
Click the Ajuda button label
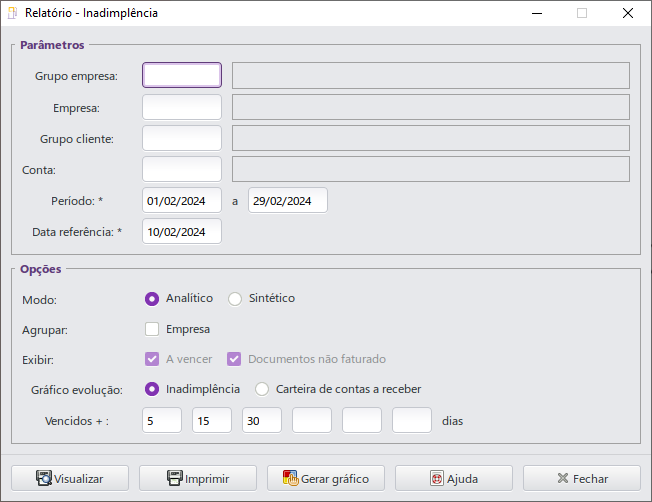click(462, 479)
